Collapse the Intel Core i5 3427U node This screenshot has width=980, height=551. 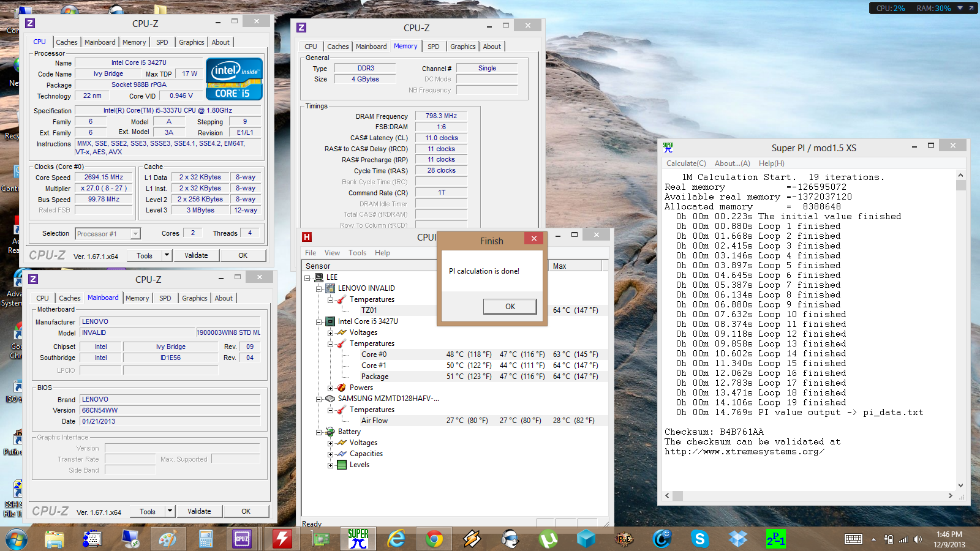[x=318, y=321]
